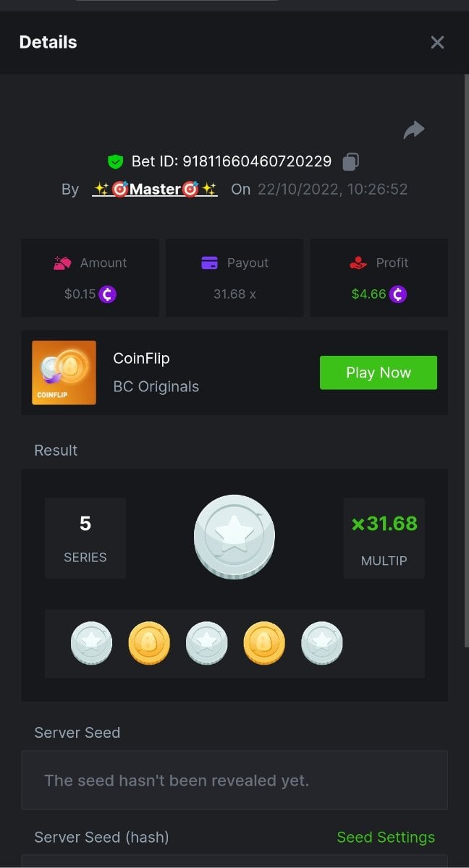Open Seed Settings link
Screen dimensions: 469x868
coord(386,837)
